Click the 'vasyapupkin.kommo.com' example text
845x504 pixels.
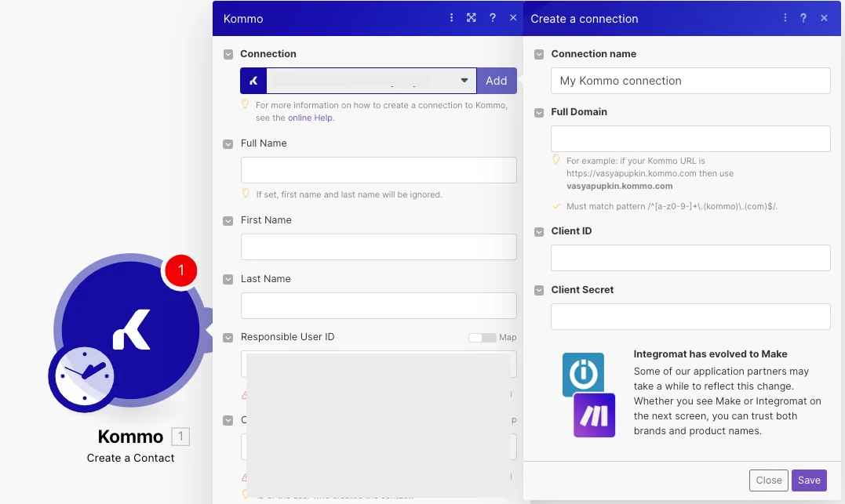619,187
